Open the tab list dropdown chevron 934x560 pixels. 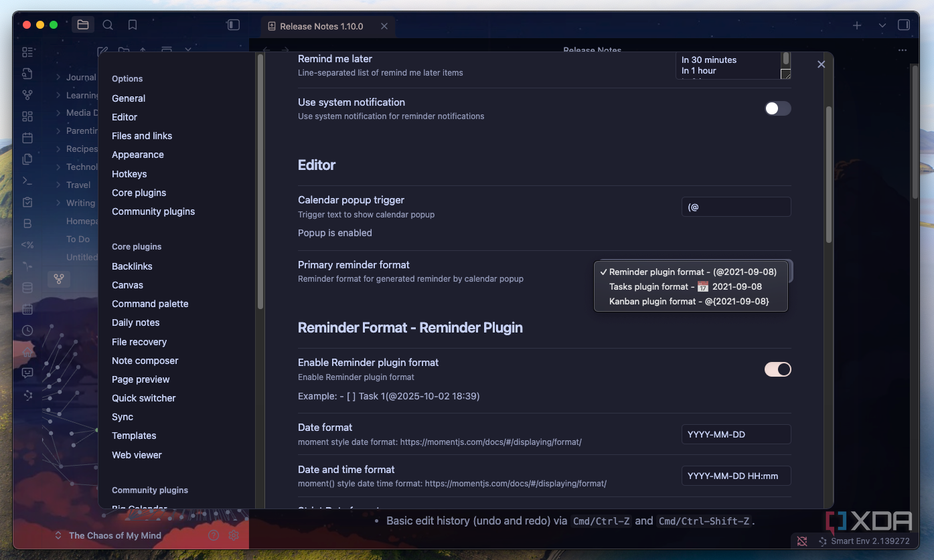(x=882, y=25)
